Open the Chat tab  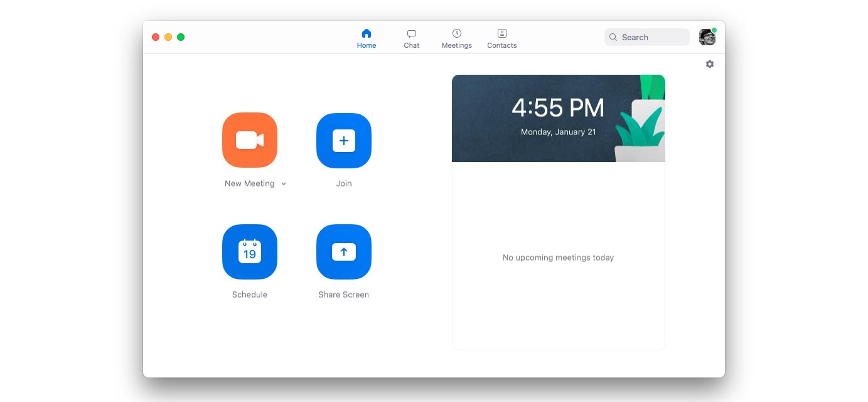[412, 38]
